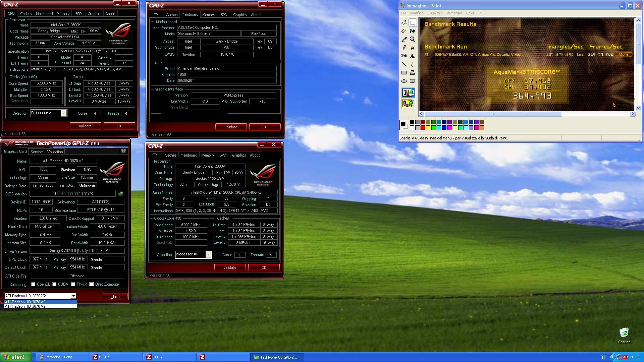
Task: Select the airbrush spray tool in Paint
Action: [404, 56]
